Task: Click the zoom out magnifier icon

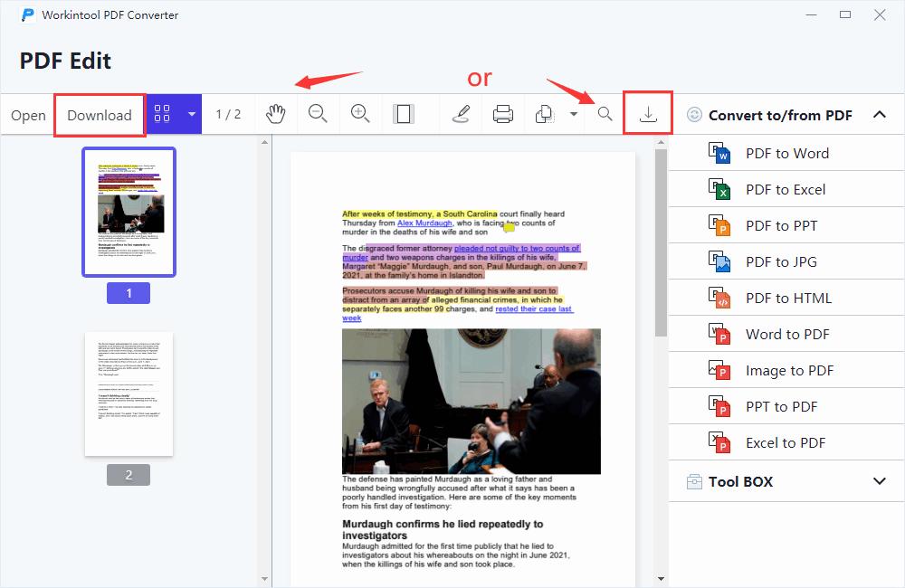Action: click(318, 114)
